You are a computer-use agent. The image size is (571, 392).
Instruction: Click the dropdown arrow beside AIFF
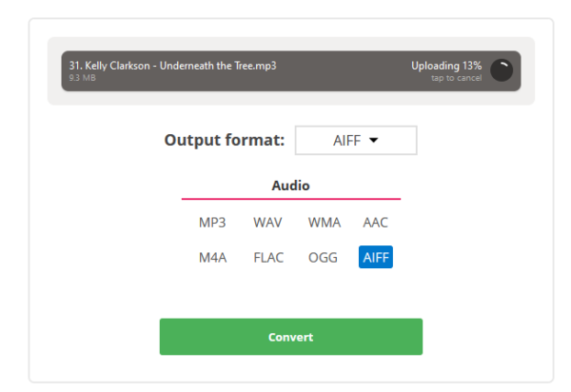tap(373, 140)
